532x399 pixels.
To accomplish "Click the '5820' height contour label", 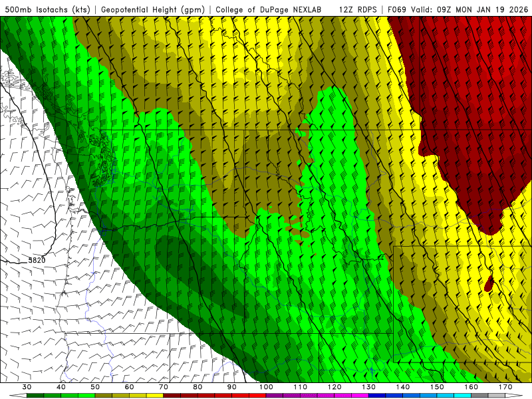I will coord(37,260).
